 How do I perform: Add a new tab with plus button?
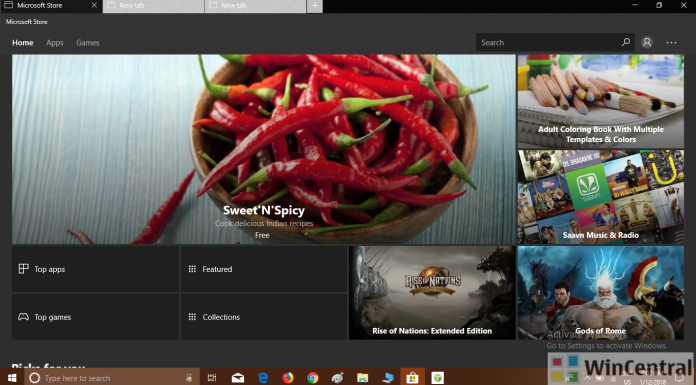point(315,6)
